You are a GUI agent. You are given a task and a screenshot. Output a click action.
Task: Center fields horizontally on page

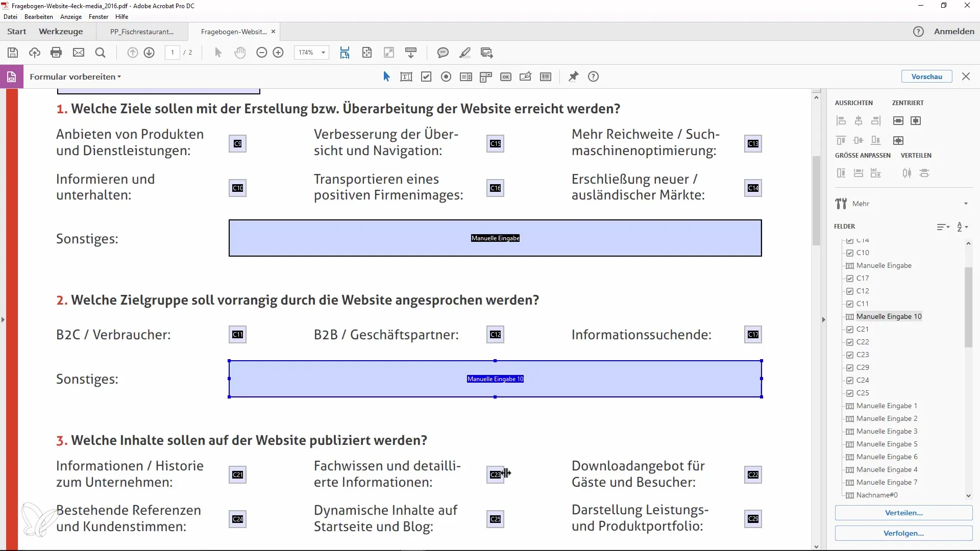click(916, 121)
